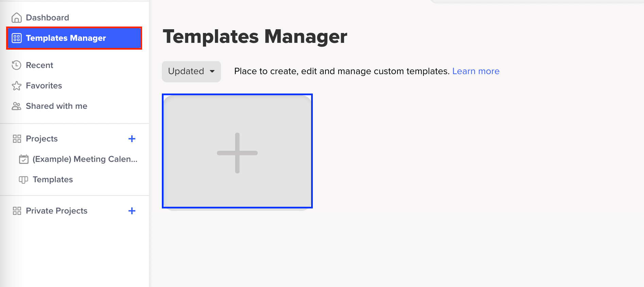Click the Meeting Calendar project icon

23,159
